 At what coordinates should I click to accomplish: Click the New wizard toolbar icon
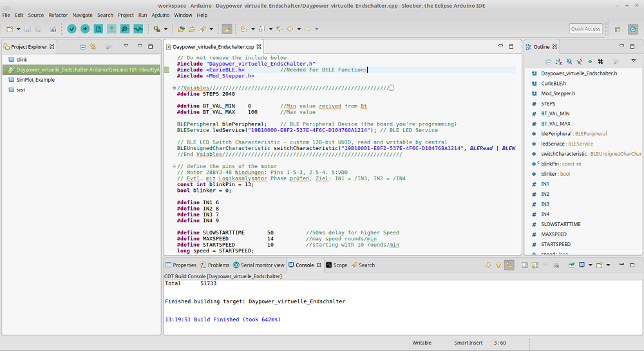pyautogui.click(x=10, y=29)
